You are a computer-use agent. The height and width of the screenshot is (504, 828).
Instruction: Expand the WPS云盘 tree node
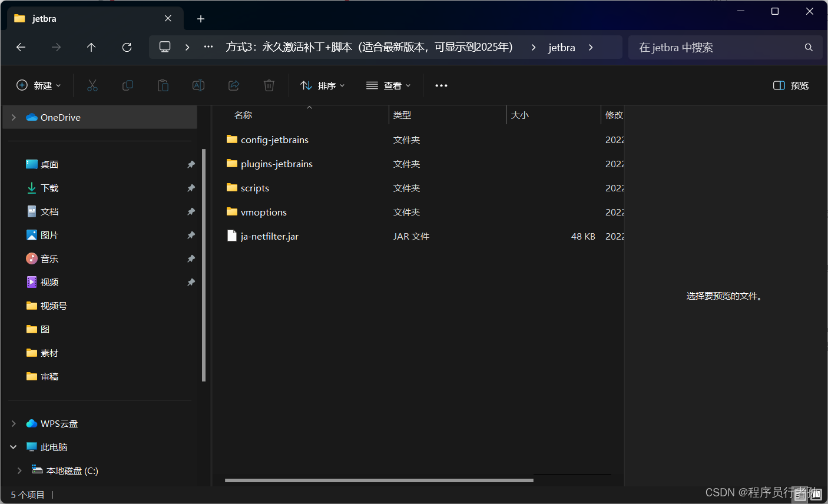tap(14, 423)
